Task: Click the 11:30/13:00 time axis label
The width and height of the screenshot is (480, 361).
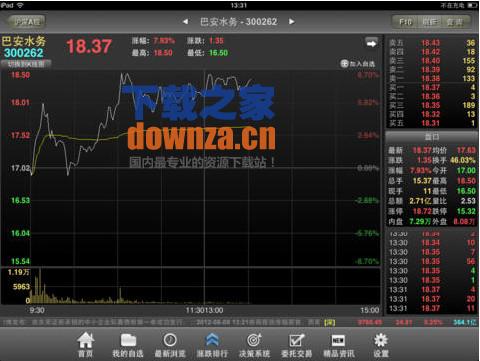Action: (204, 310)
